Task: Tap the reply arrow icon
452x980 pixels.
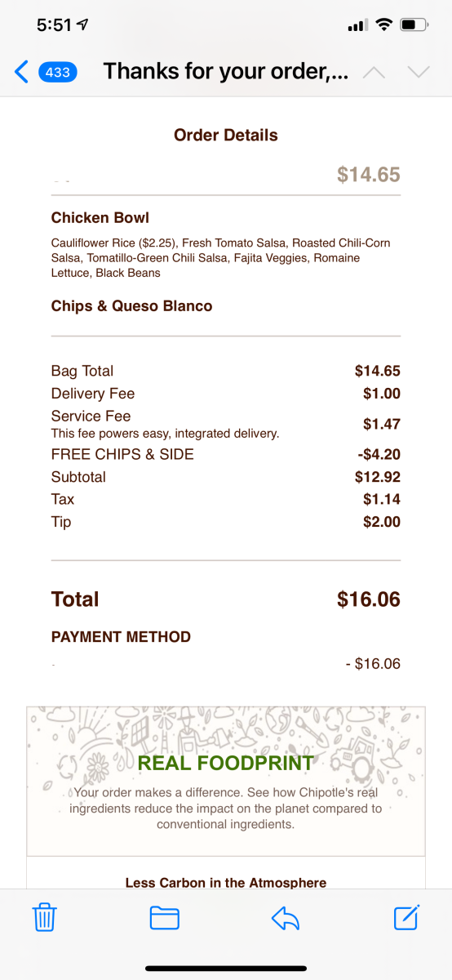Action: coord(286,919)
